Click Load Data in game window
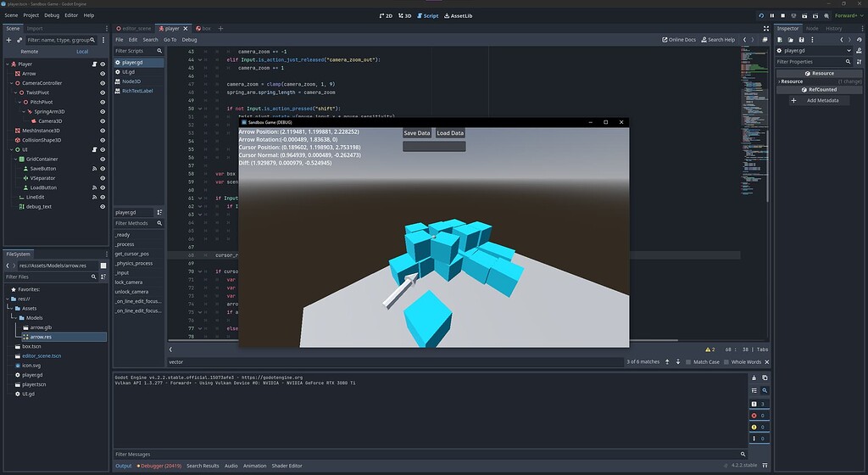This screenshot has height=475, width=868. click(450, 133)
